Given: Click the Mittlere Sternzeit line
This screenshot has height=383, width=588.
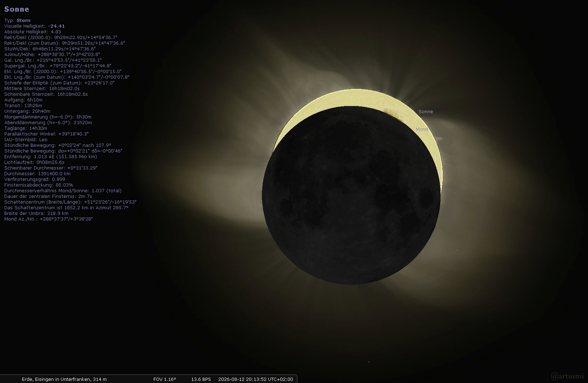Looking at the screenshot, I should point(42,89).
